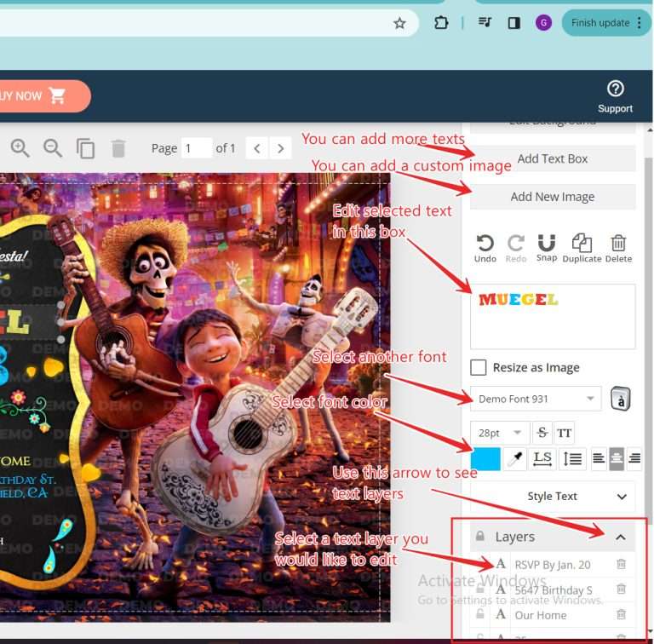Image resolution: width=654 pixels, height=644 pixels.
Task: Go to the next page arrow
Action: coord(280,148)
